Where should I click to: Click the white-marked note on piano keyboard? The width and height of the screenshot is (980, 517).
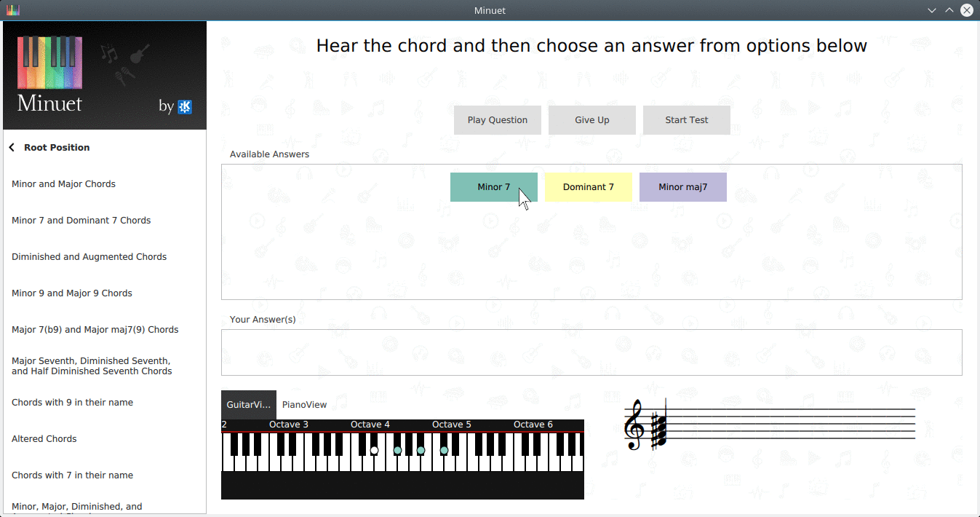coord(374,451)
